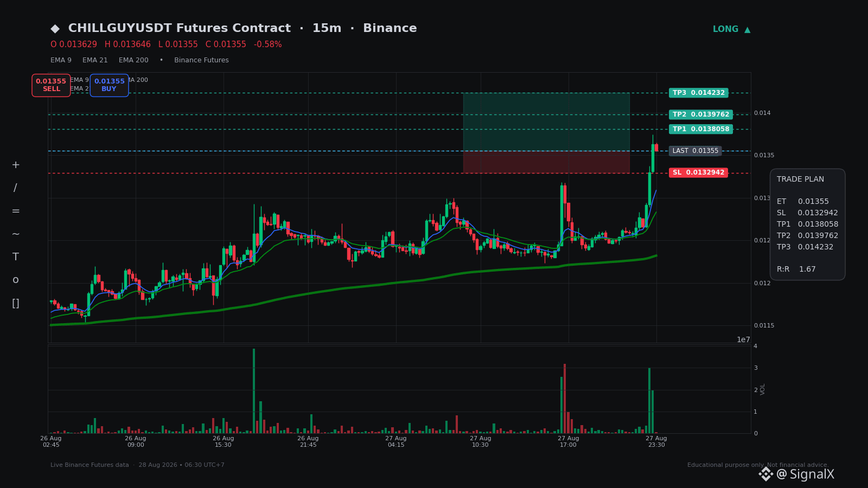Click the SignalX logo icon
The height and width of the screenshot is (488, 868).
[765, 474]
